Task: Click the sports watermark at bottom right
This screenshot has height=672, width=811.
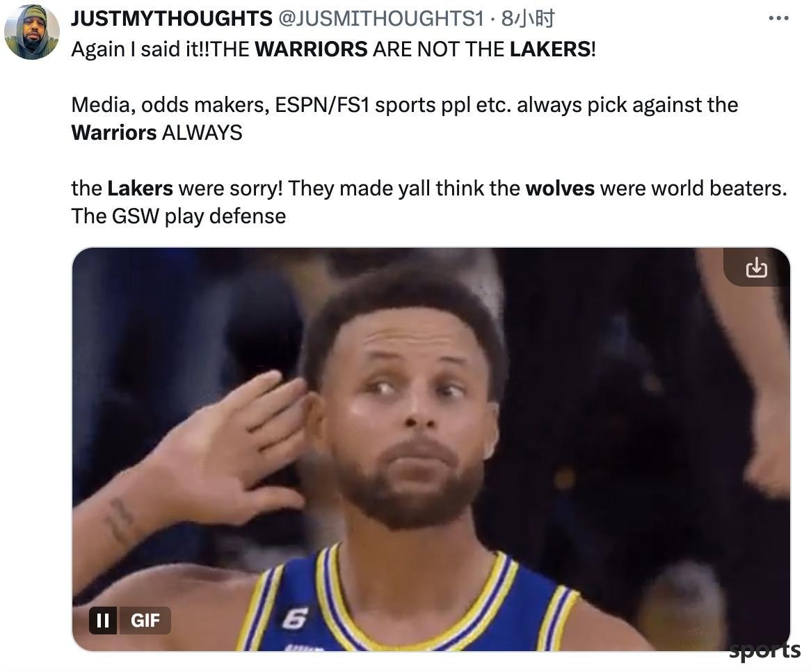Action: click(x=764, y=651)
